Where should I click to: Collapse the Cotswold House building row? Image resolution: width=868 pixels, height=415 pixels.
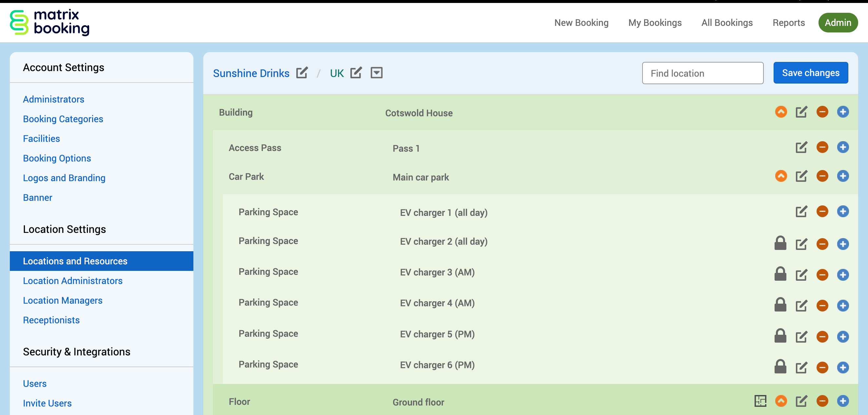point(781,112)
